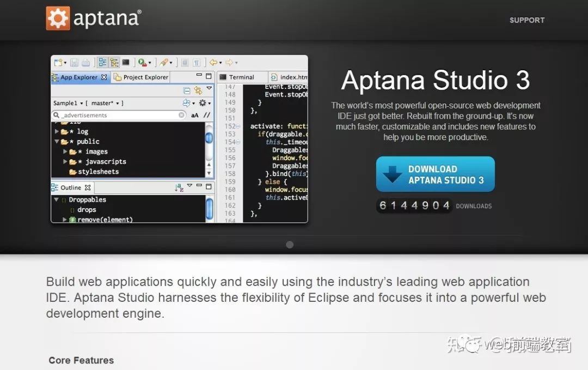Click the Save floppy disk toolbar icon
Viewport: 588px width, 370px height.
pos(74,62)
